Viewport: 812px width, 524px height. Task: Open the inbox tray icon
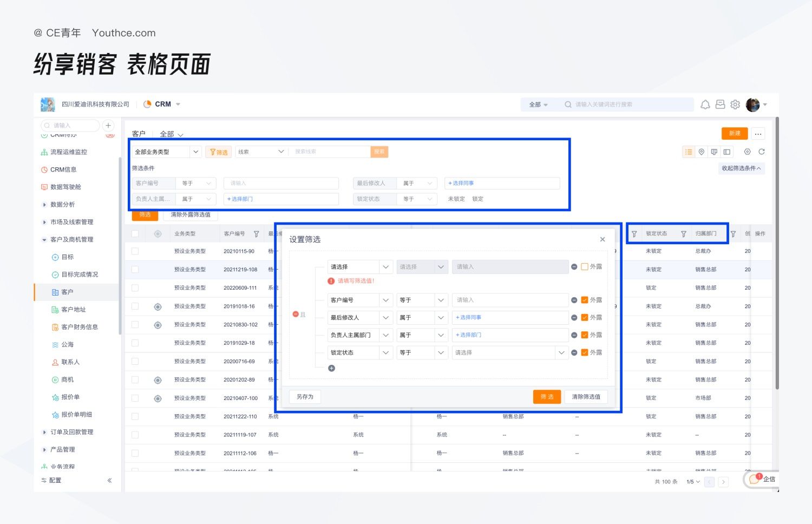click(720, 104)
